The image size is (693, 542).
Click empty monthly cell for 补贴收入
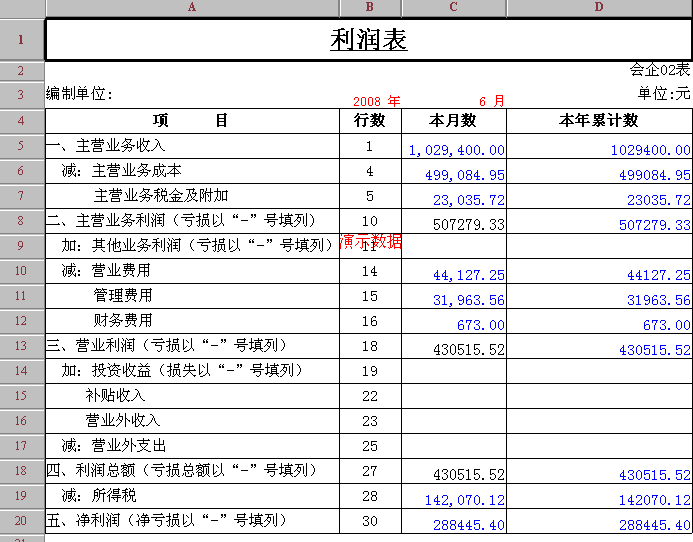coord(454,396)
